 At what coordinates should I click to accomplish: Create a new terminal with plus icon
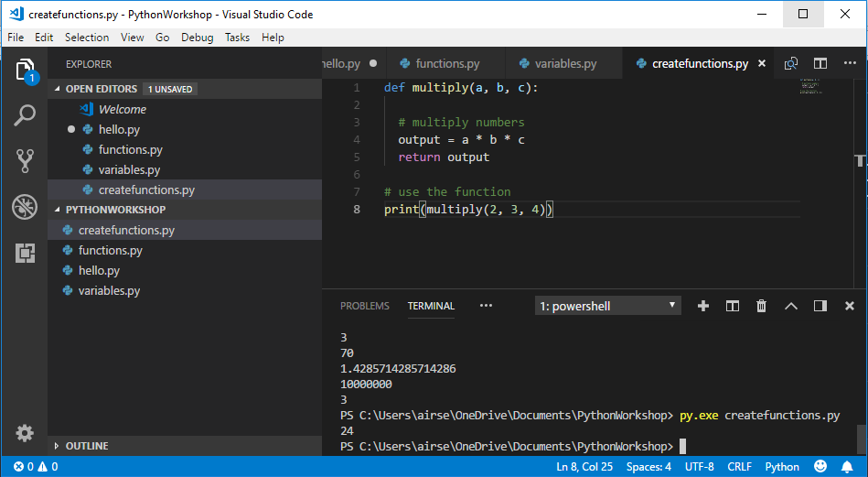[x=703, y=306]
